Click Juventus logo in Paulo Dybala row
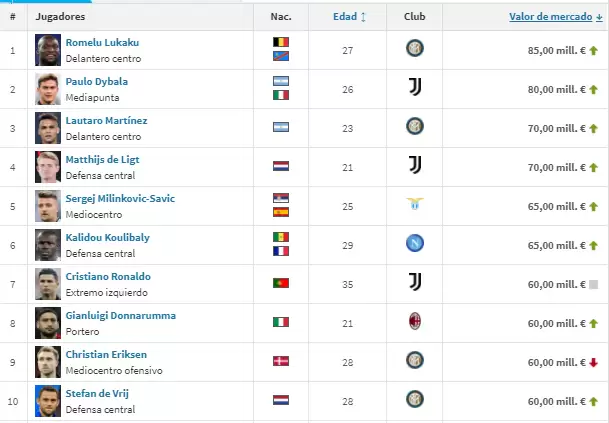Image resolution: width=609 pixels, height=423 pixels. pyautogui.click(x=414, y=87)
